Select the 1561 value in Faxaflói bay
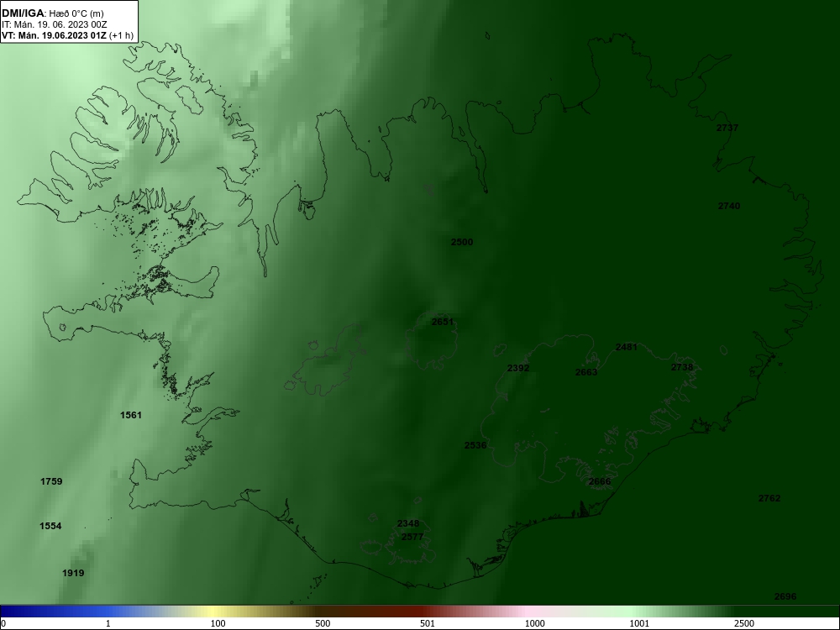The height and width of the screenshot is (630, 840). click(x=131, y=415)
